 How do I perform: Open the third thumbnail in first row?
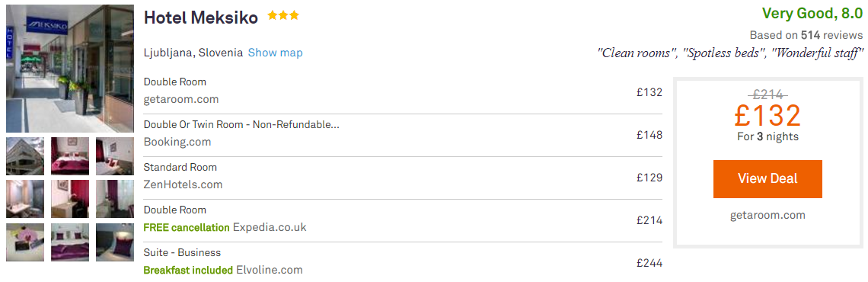pyautogui.click(x=114, y=156)
